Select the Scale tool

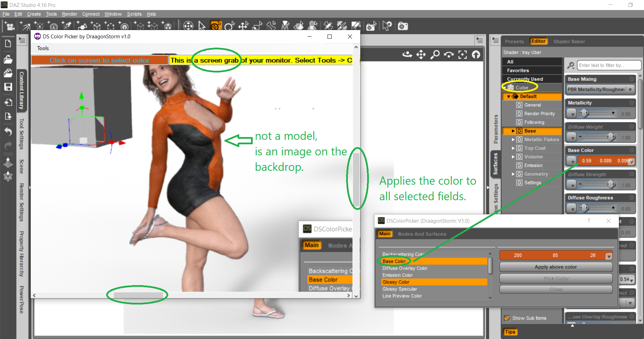coord(257,26)
